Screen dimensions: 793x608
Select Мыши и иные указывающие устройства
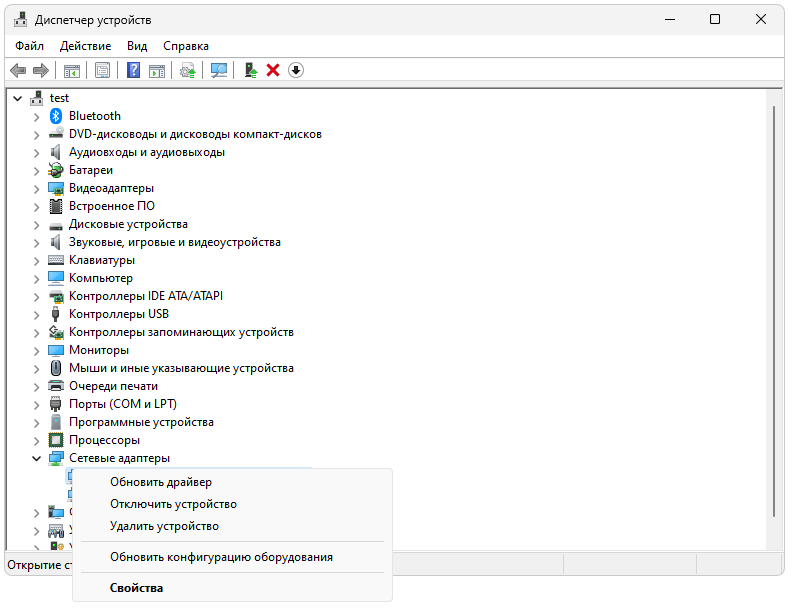(181, 368)
